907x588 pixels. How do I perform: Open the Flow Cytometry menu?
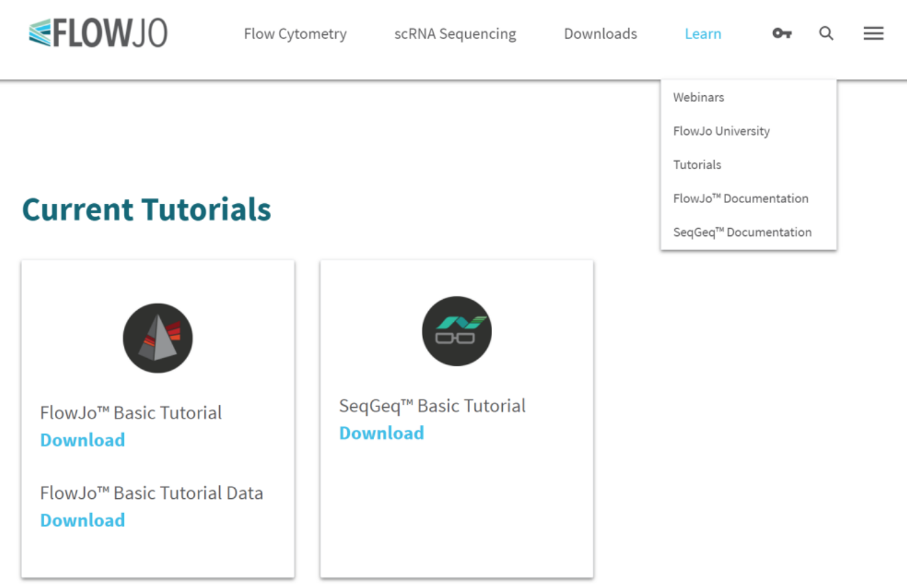[295, 34]
